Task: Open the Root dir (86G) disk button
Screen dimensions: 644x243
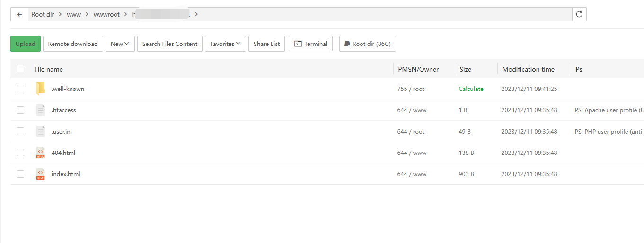Action: click(x=368, y=44)
